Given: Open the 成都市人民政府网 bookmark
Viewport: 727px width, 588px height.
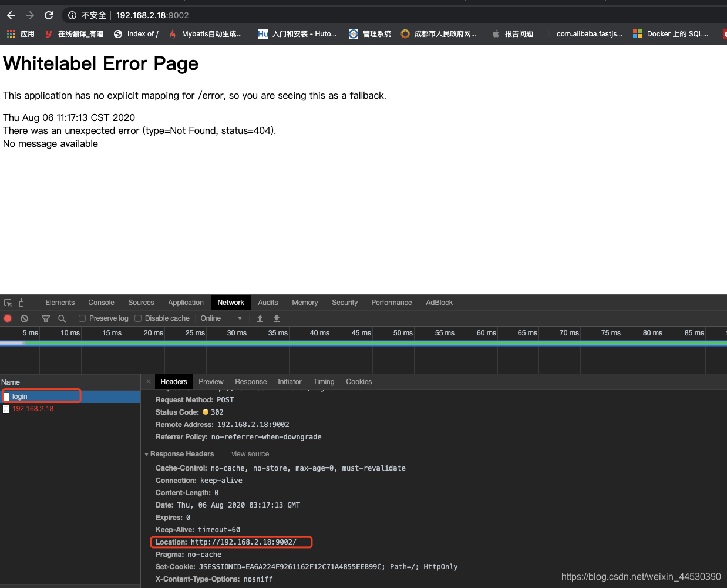Looking at the screenshot, I should tap(439, 34).
